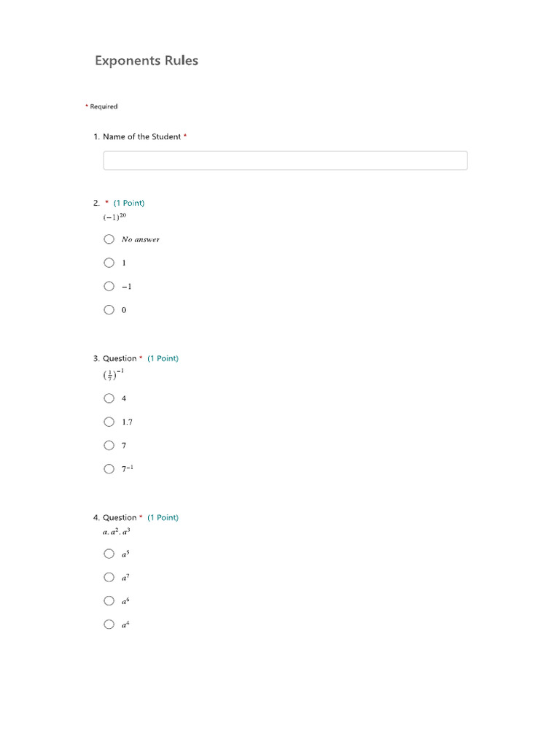Click the (−1) to the 20th expression
Screen dimensions: 560x747
[114, 217]
